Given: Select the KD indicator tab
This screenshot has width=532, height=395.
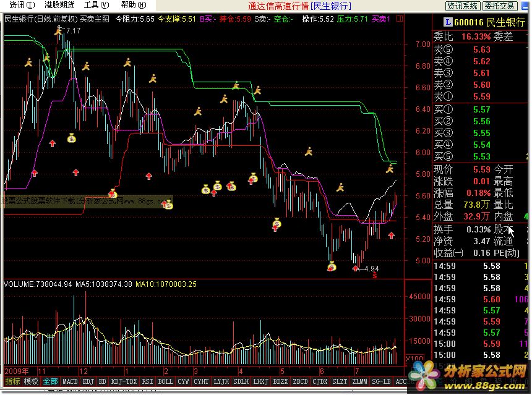Looking at the screenshot, I should pos(103,382).
